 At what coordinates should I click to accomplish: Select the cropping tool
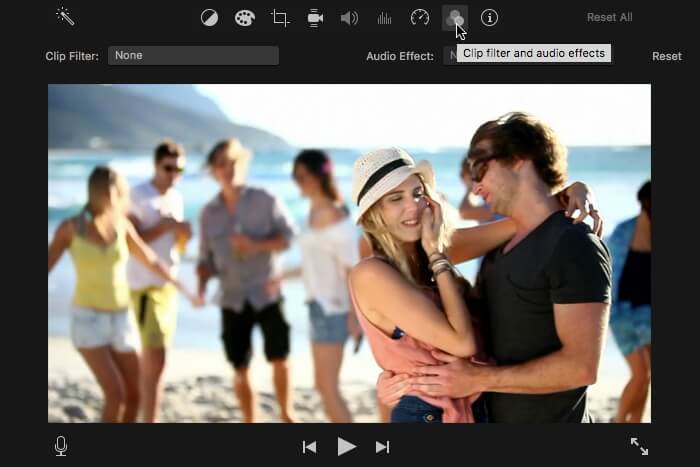[x=280, y=18]
